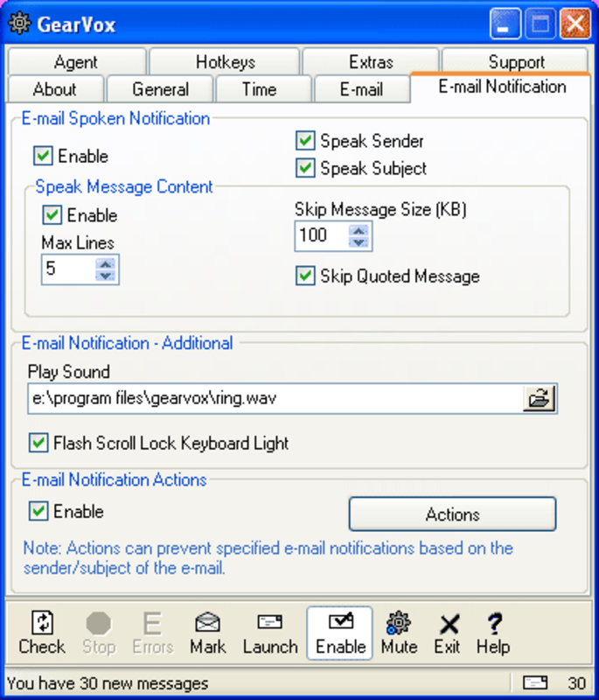
Task: Increase Max Lines with up arrow
Action: tap(106, 263)
